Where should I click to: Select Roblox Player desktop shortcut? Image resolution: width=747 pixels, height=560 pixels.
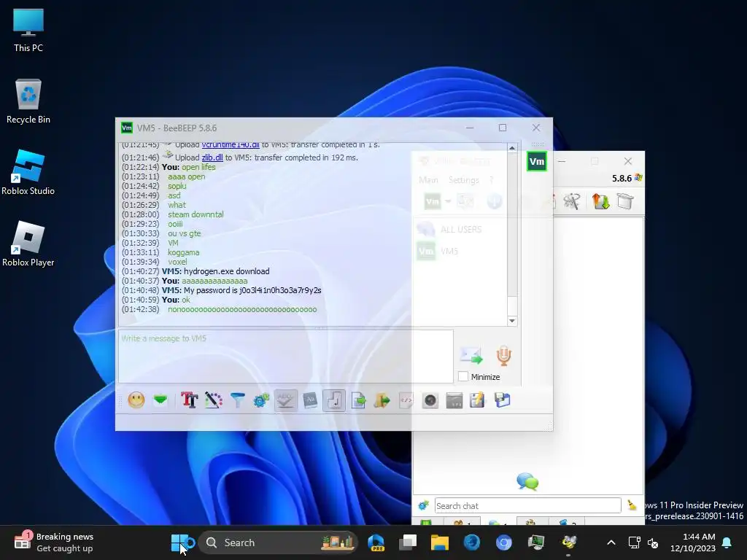pos(28,244)
